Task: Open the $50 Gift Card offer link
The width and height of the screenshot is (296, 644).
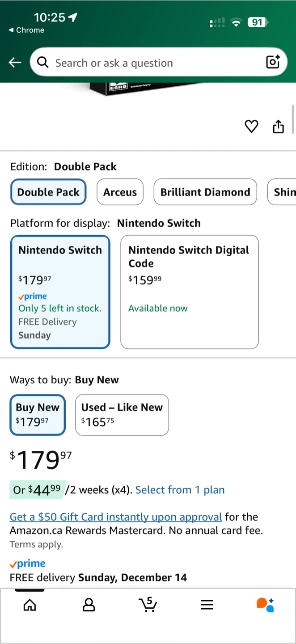Action: [116, 517]
